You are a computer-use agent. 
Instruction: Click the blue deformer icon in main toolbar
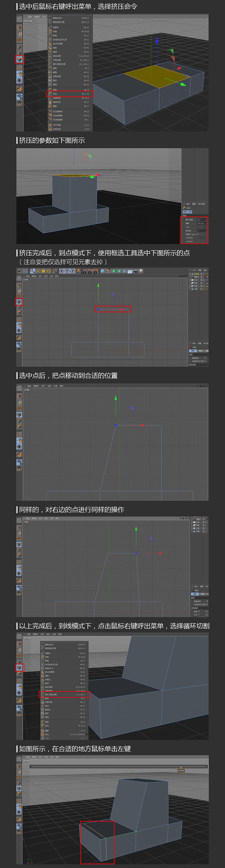pos(125,271)
